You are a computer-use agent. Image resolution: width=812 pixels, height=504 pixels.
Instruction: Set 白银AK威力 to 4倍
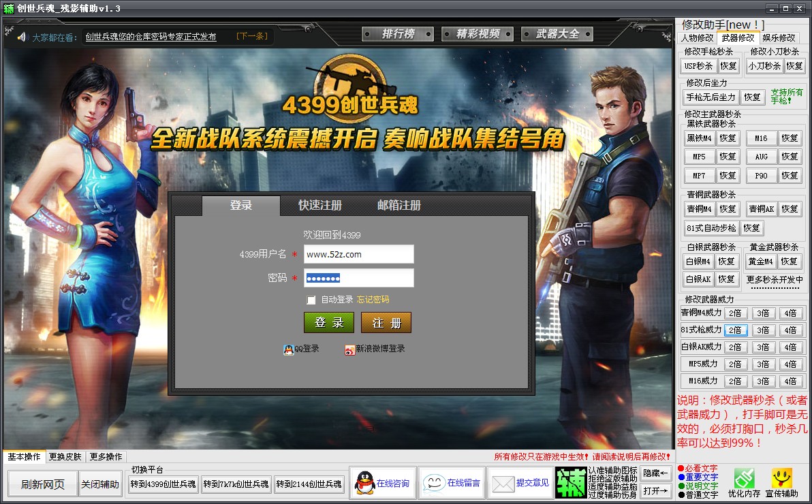[791, 347]
